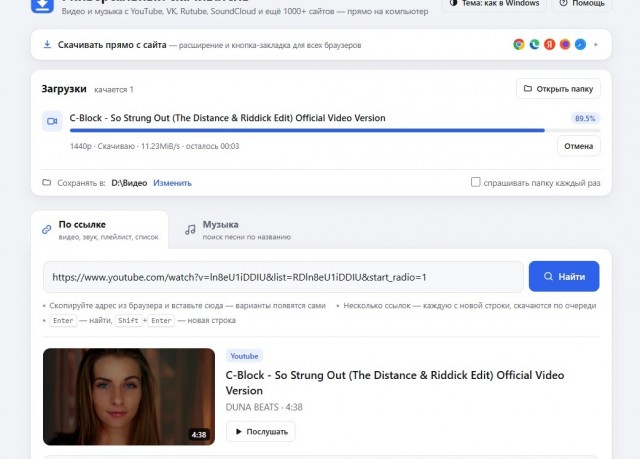The height and width of the screenshot is (459, 640).
Task: Open the Помощь help button
Action: [582, 4]
